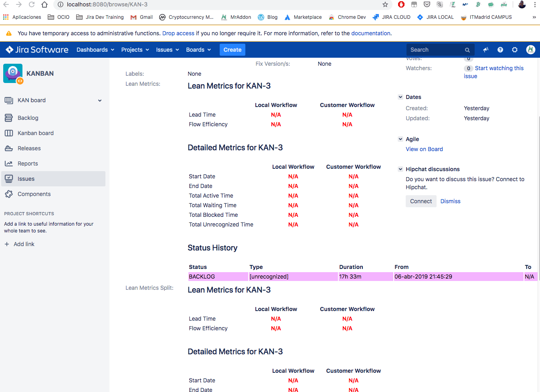Open the feedback megaphone icon
Image resolution: width=540 pixels, height=392 pixels.
click(x=485, y=50)
